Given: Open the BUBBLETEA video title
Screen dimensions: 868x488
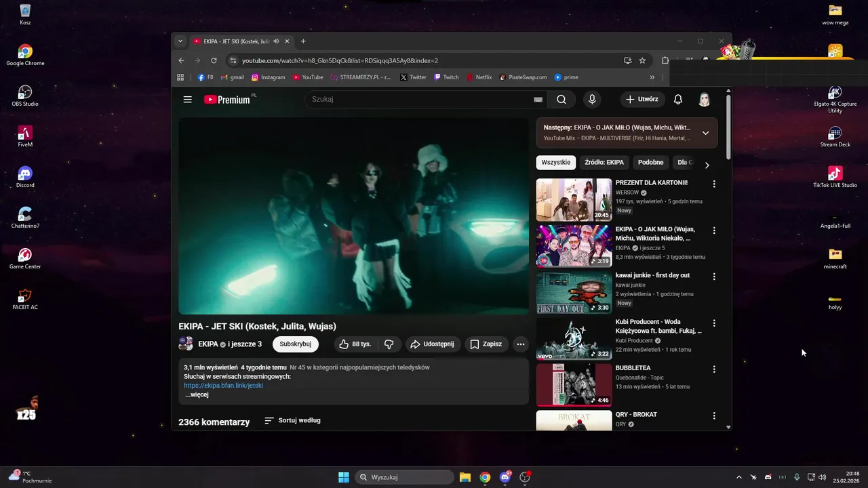Looking at the screenshot, I should tap(633, 368).
